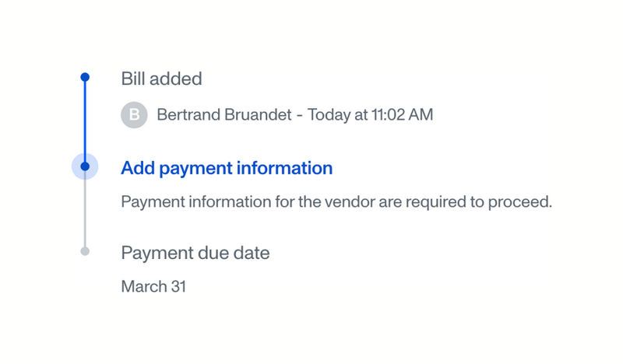
Task: Select the Payment due date heading
Action: 195,253
